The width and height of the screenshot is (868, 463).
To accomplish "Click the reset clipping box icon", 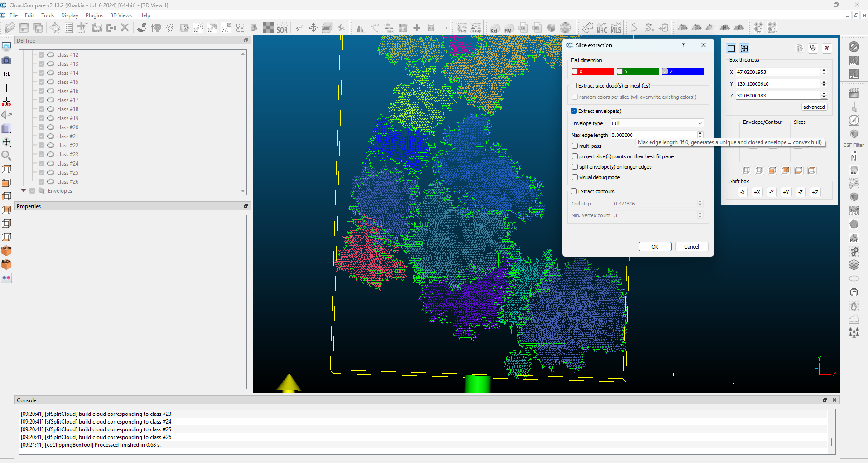I will [x=813, y=48].
